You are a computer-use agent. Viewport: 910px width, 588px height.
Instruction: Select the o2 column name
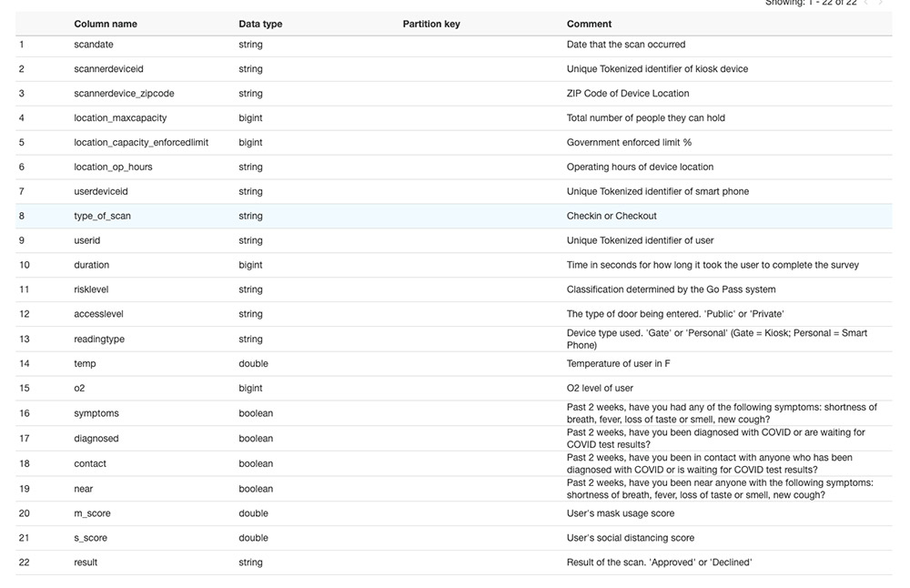[x=79, y=388]
